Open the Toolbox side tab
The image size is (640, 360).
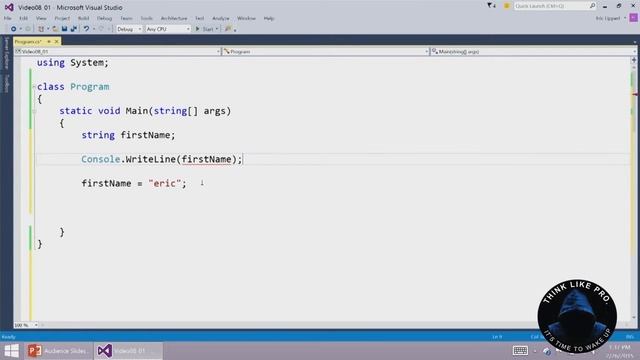pos(6,83)
